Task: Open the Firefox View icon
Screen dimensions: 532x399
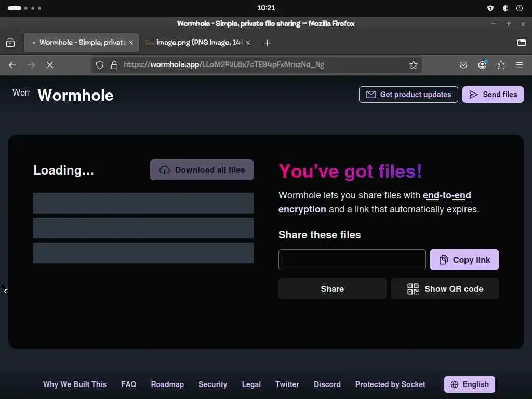Action: pyautogui.click(x=10, y=43)
